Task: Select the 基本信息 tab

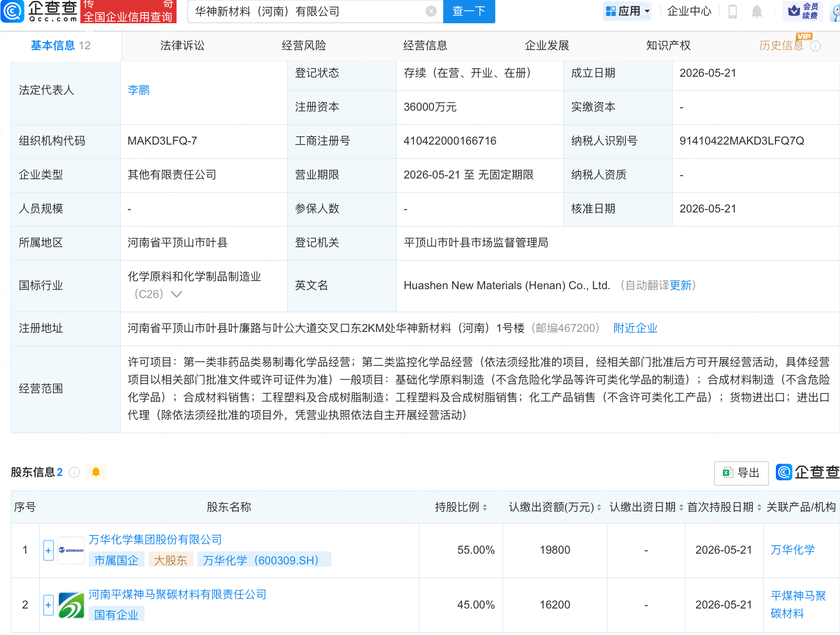Action: tap(61, 46)
